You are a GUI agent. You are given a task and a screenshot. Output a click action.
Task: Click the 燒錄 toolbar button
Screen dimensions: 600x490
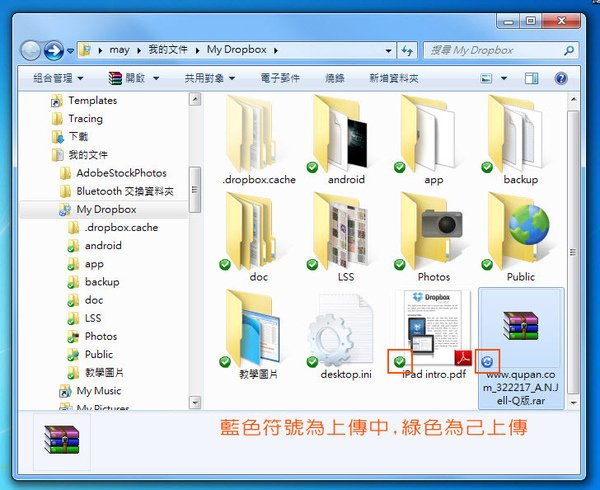(334, 78)
